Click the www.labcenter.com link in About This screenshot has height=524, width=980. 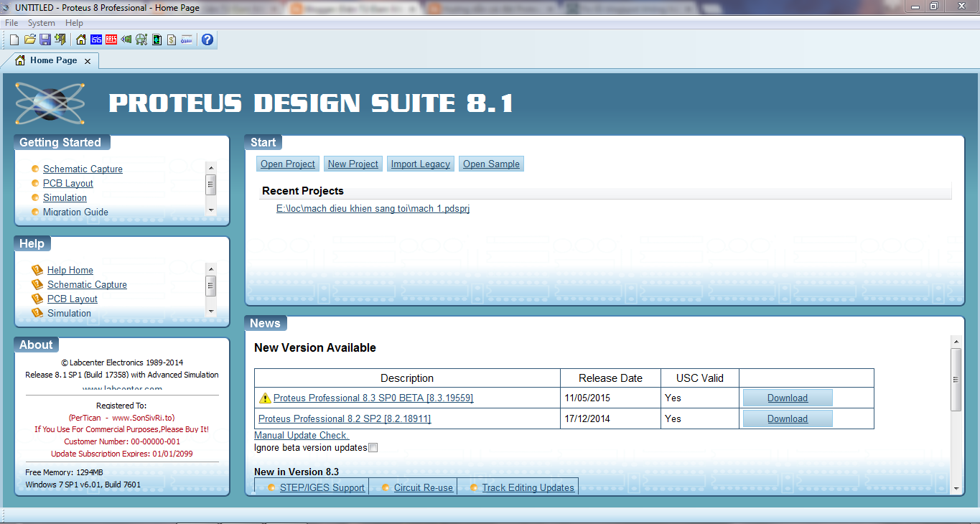(122, 388)
